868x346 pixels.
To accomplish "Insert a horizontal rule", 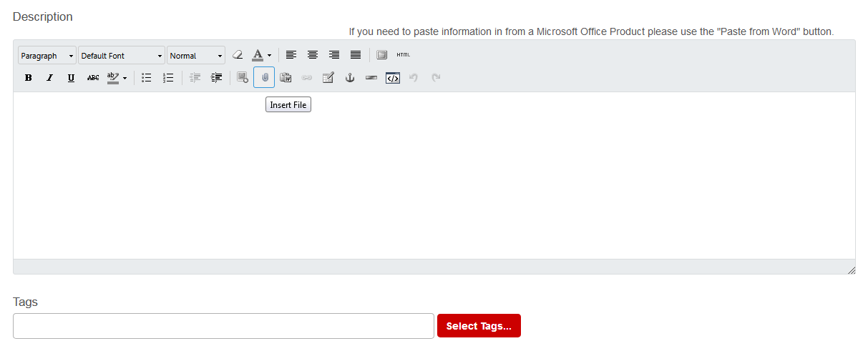I will click(x=371, y=78).
